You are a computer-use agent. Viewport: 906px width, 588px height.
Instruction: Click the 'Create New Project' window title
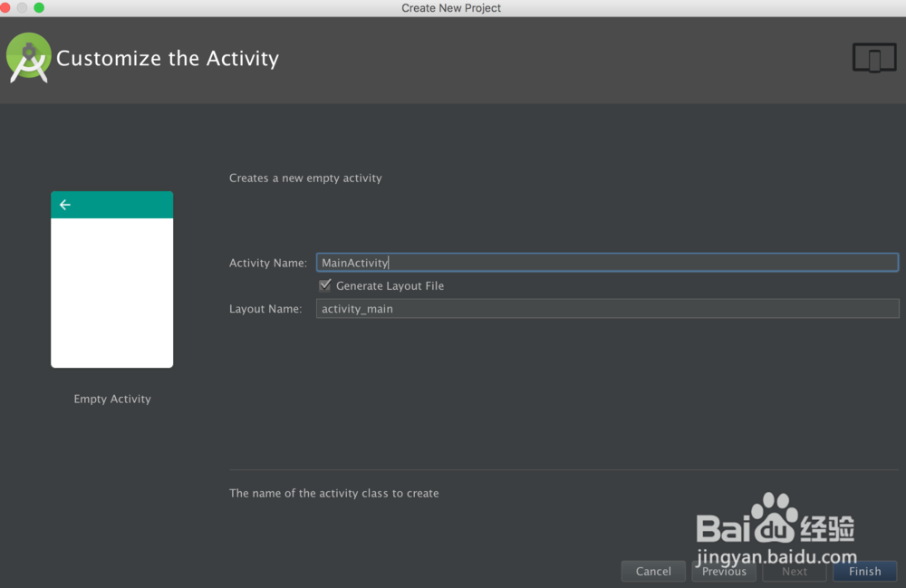coord(451,8)
